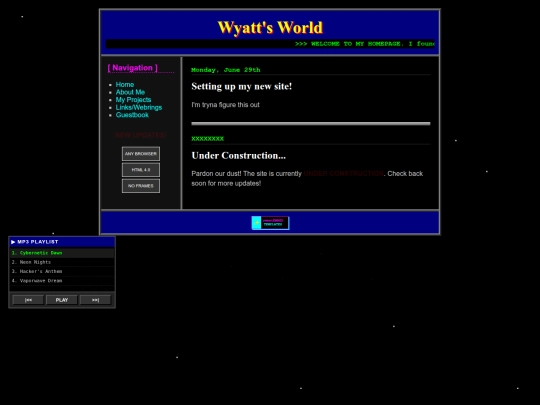Image resolution: width=540 pixels, height=405 pixels.
Task: Click the ANY BROWSER badge
Action: pyautogui.click(x=141, y=154)
